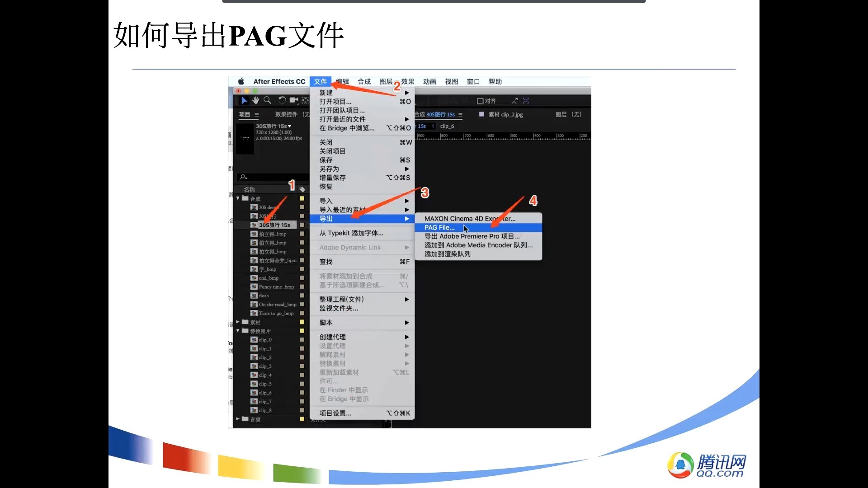
Task: Select the Rotation tool
Action: point(282,100)
